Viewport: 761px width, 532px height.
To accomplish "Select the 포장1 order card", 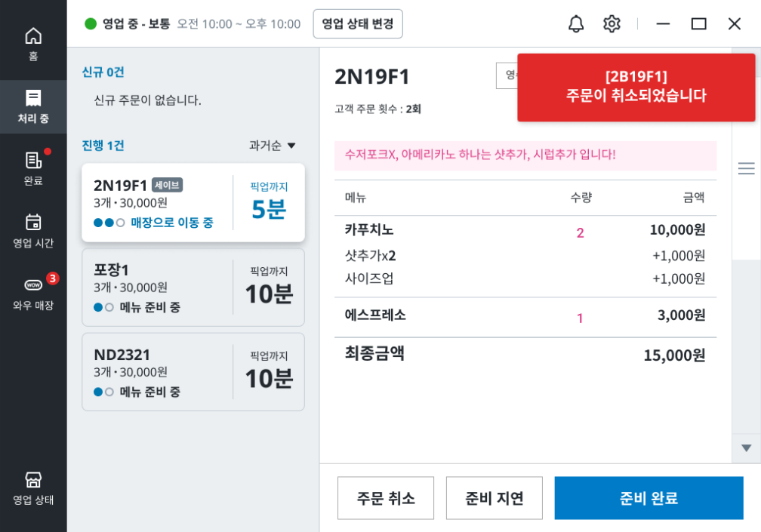I will pos(193,288).
